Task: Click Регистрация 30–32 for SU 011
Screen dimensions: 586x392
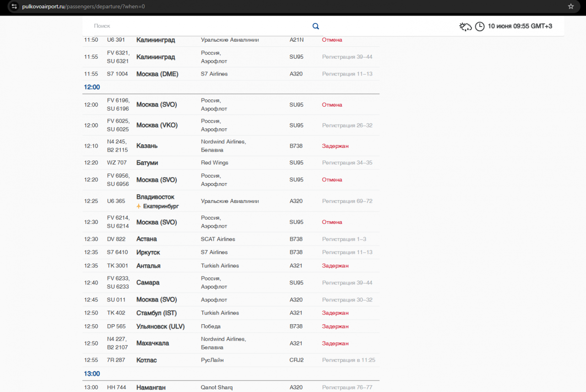Action: pyautogui.click(x=347, y=299)
